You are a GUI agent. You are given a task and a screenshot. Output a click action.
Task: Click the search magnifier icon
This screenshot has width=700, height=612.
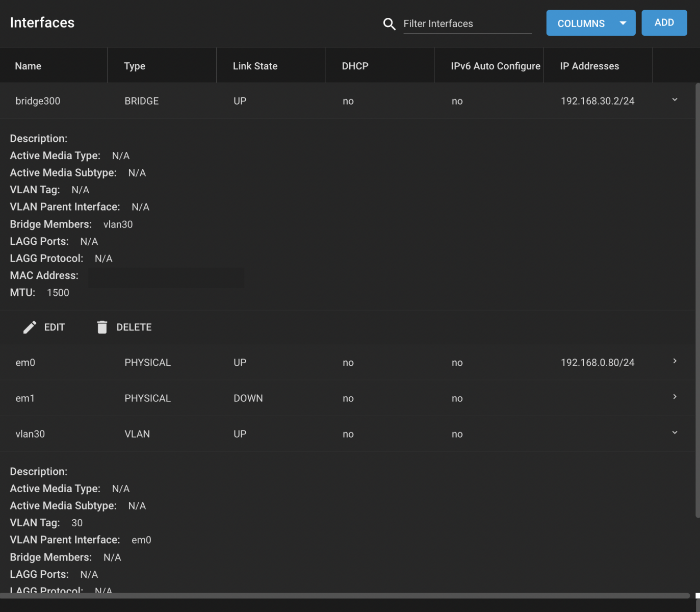click(389, 24)
